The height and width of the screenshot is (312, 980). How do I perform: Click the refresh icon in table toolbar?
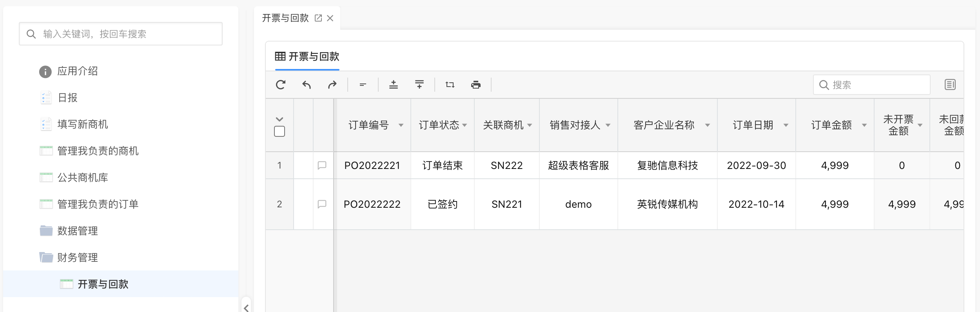click(281, 85)
